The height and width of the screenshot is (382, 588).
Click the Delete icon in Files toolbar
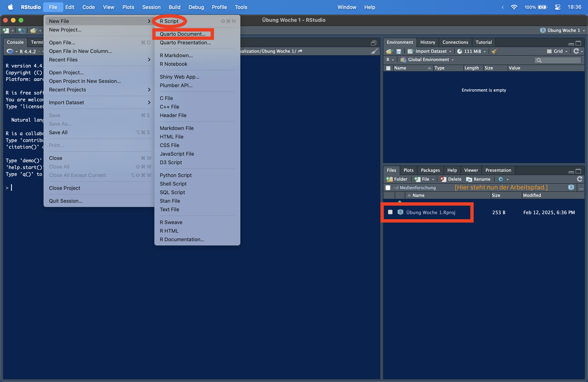(x=443, y=179)
